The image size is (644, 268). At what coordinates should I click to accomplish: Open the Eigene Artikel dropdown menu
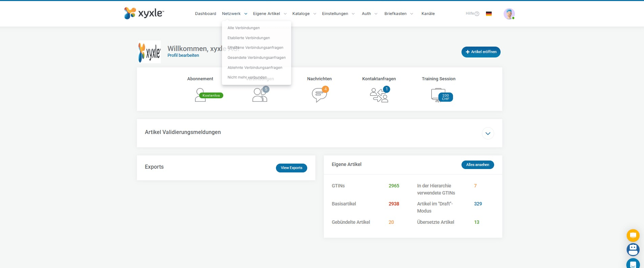(x=269, y=14)
